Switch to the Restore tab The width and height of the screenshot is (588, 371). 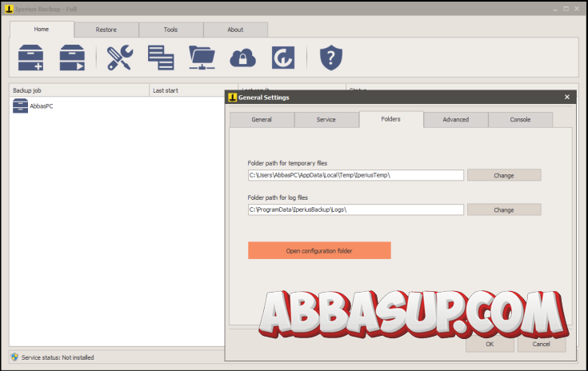tap(106, 30)
